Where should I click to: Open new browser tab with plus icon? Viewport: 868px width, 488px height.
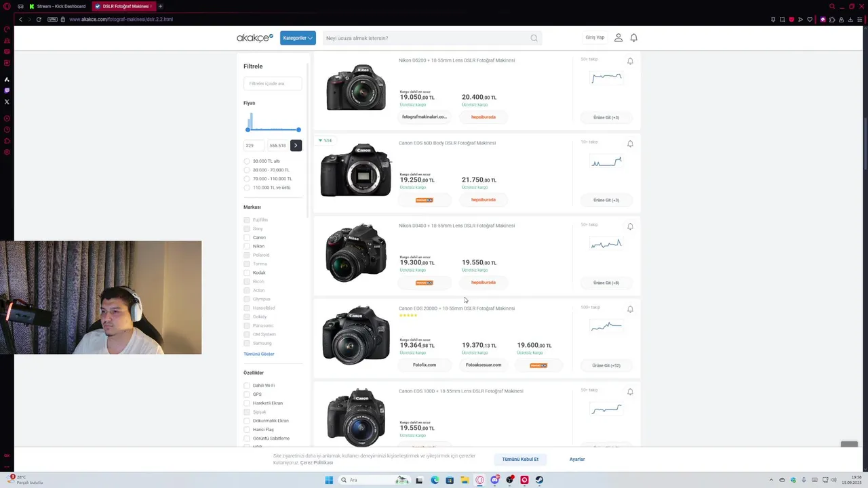pyautogui.click(x=160, y=6)
